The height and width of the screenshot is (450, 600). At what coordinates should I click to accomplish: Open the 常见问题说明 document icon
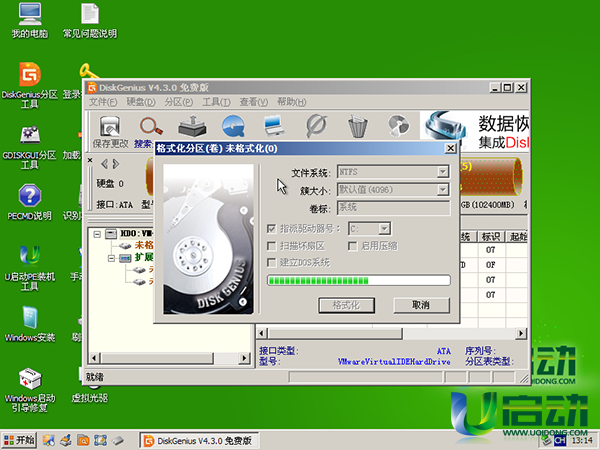pos(90,21)
